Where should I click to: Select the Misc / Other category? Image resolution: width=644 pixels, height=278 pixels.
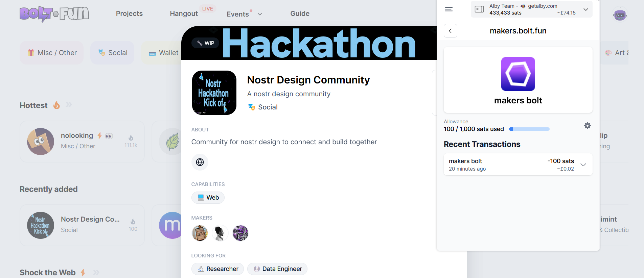tap(51, 53)
